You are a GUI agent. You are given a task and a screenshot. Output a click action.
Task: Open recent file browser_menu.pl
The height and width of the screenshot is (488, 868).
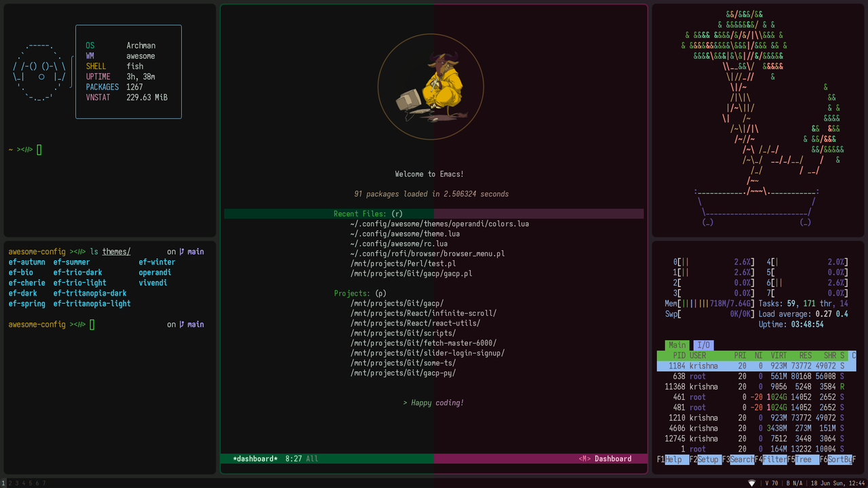(x=427, y=253)
